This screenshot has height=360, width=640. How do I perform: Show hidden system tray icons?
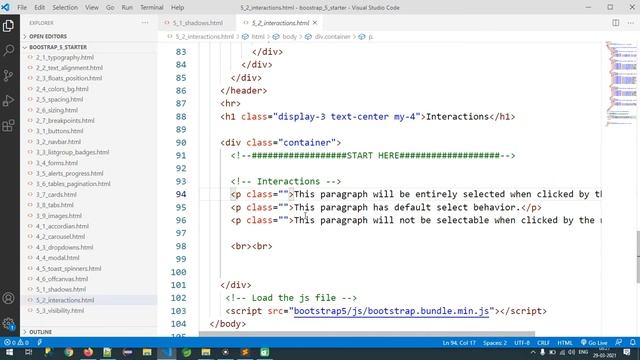[533, 352]
